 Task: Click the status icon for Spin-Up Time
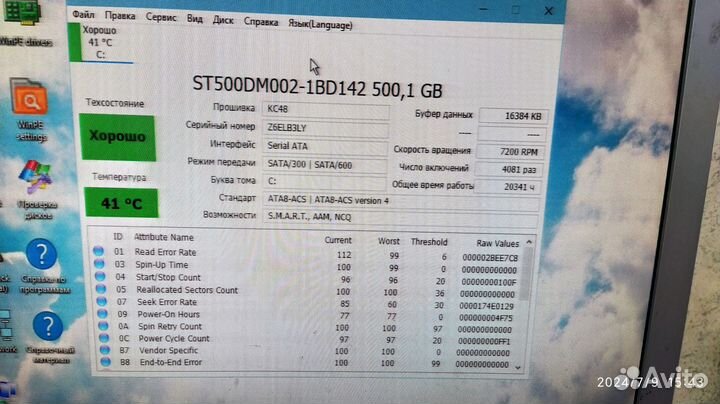pyautogui.click(x=99, y=264)
